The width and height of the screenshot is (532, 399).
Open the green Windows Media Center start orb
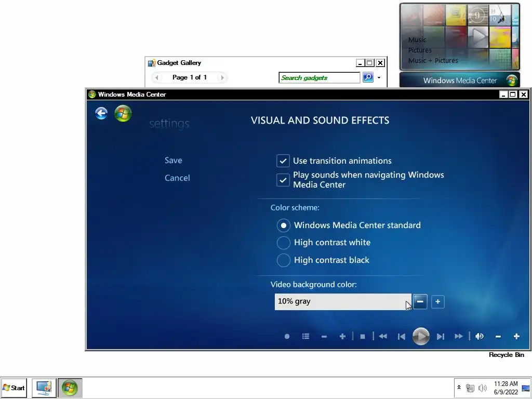123,113
